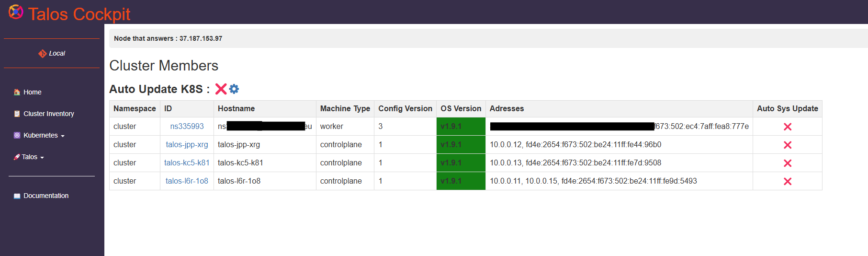Toggle Auto Sys Update for talos-kc5-k81

(788, 163)
